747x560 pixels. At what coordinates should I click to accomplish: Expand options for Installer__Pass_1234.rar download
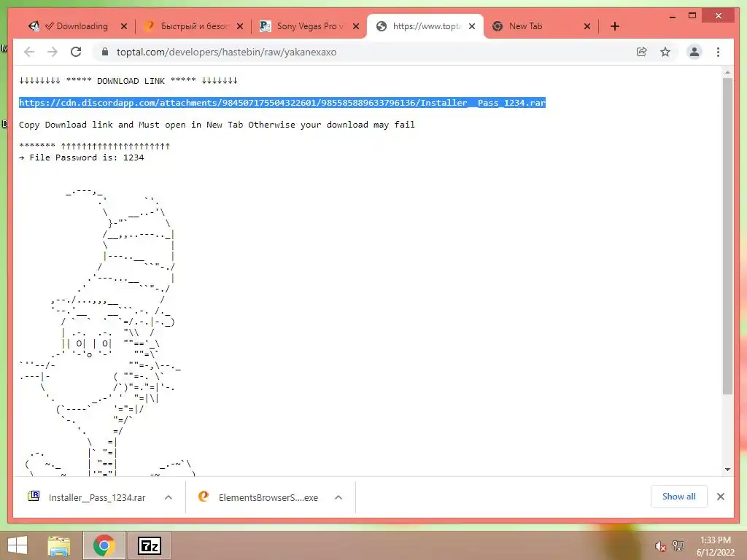(169, 497)
